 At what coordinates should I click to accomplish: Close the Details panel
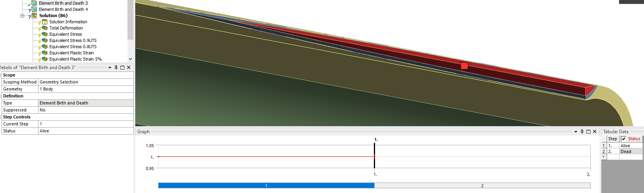coord(129,68)
